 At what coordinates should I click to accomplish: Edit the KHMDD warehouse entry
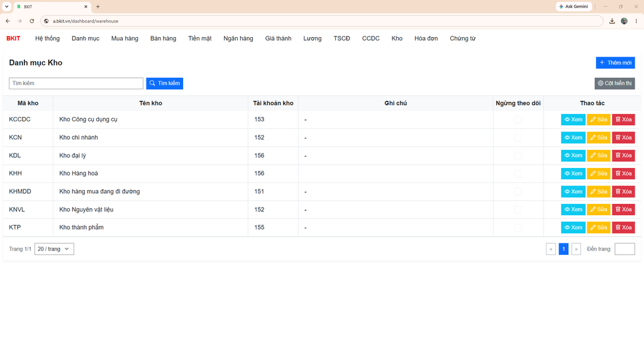click(599, 191)
